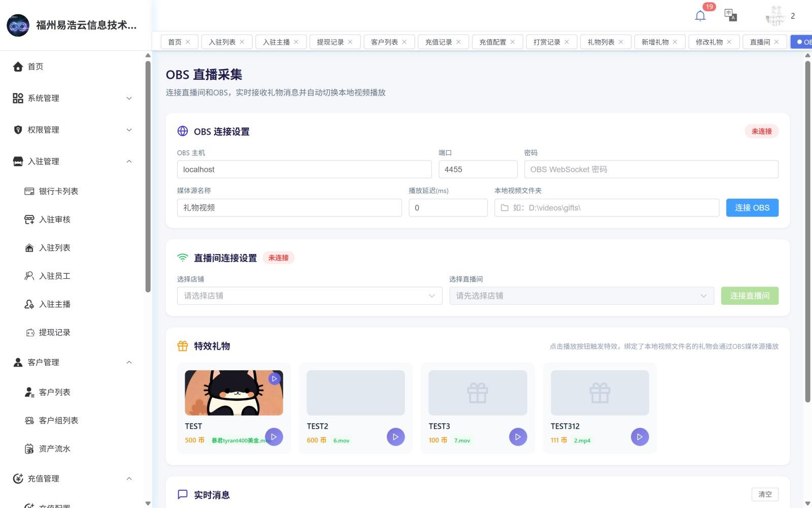The width and height of the screenshot is (812, 508).
Task: Click the language translate icon
Action: pyautogui.click(x=730, y=15)
